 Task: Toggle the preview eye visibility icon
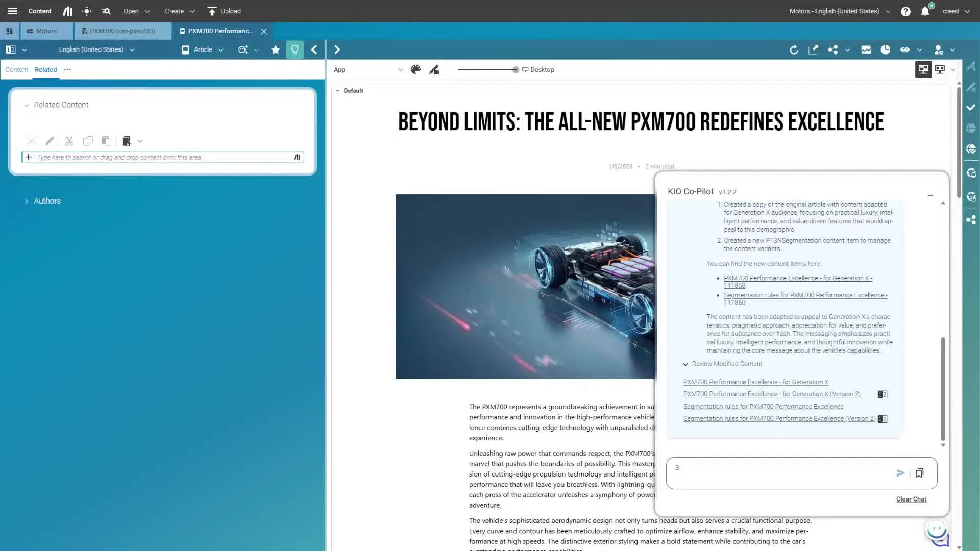[x=904, y=49]
